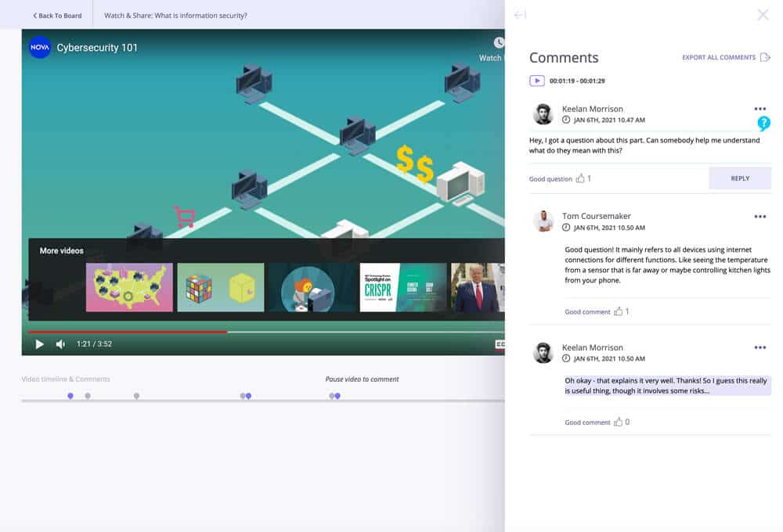Select the CRISPR video thumbnail
783x532 pixels.
(x=403, y=287)
